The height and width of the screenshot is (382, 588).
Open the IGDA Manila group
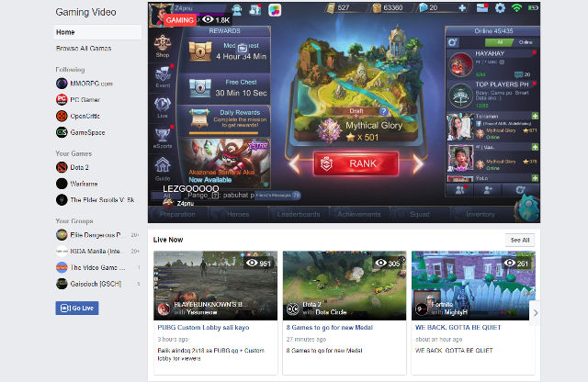97,251
